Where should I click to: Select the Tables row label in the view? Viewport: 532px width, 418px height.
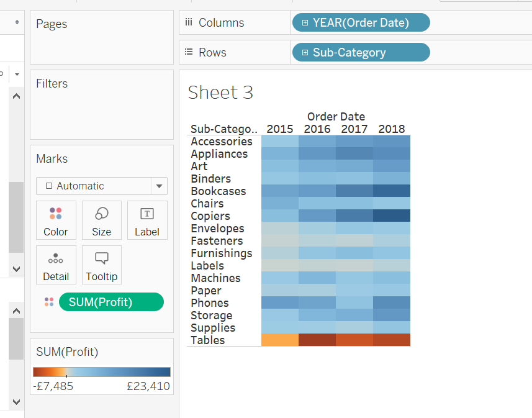point(208,340)
